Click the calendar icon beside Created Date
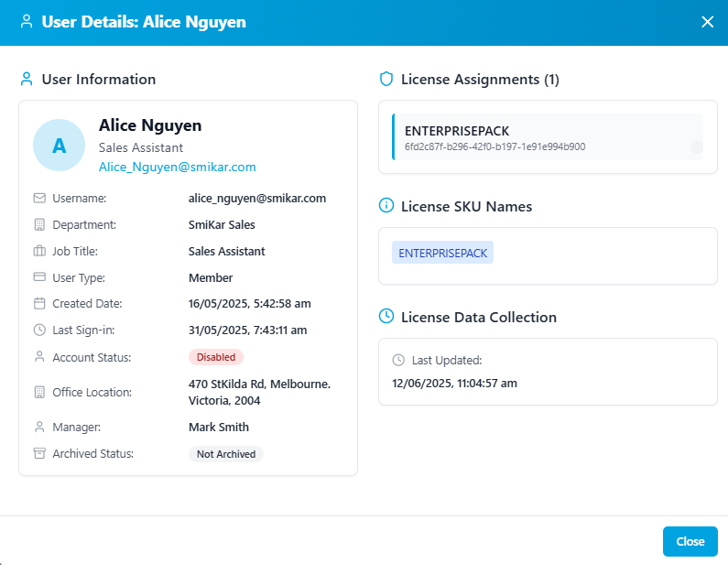This screenshot has height=574, width=728. pyautogui.click(x=39, y=303)
